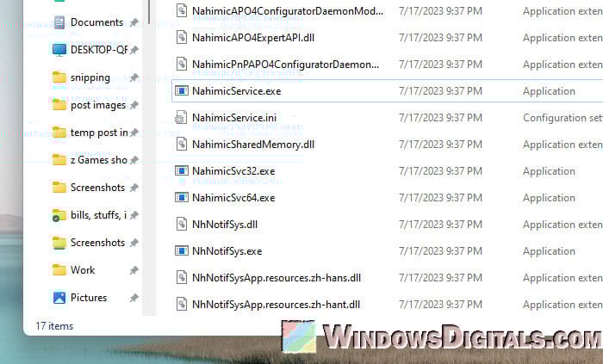Click the post images folder icon
Screen dimensions: 603x364
coord(59,105)
